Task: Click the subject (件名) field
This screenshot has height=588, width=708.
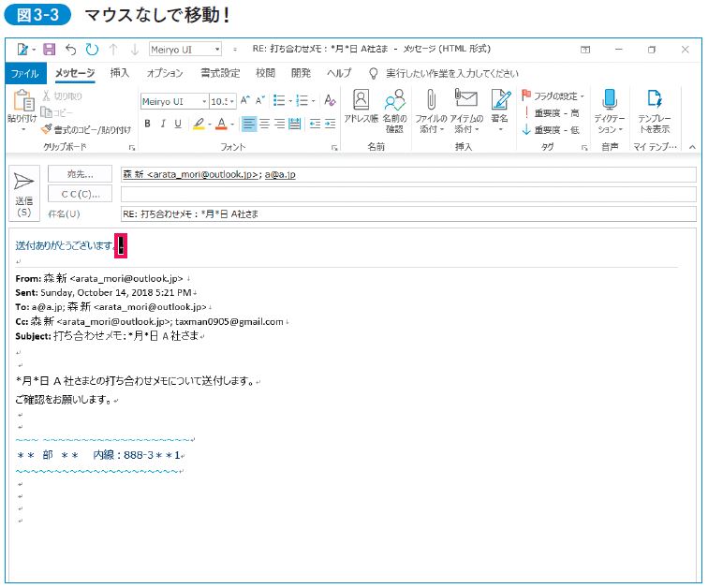Action: click(x=408, y=213)
